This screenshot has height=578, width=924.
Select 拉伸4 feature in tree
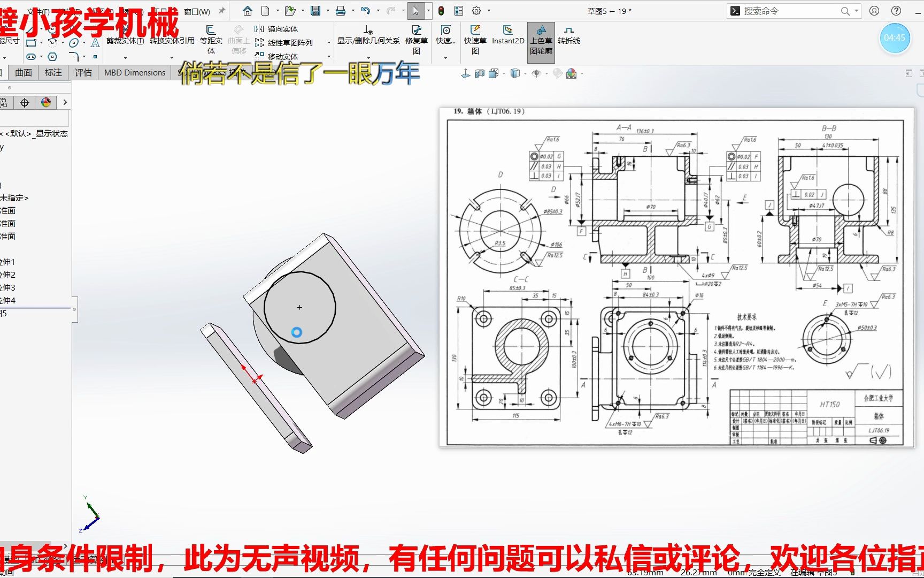point(9,300)
